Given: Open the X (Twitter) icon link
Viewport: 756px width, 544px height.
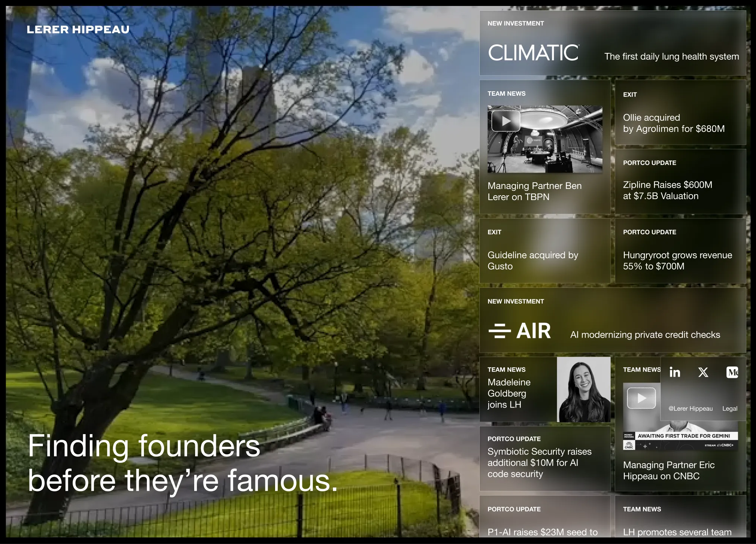Looking at the screenshot, I should click(703, 372).
